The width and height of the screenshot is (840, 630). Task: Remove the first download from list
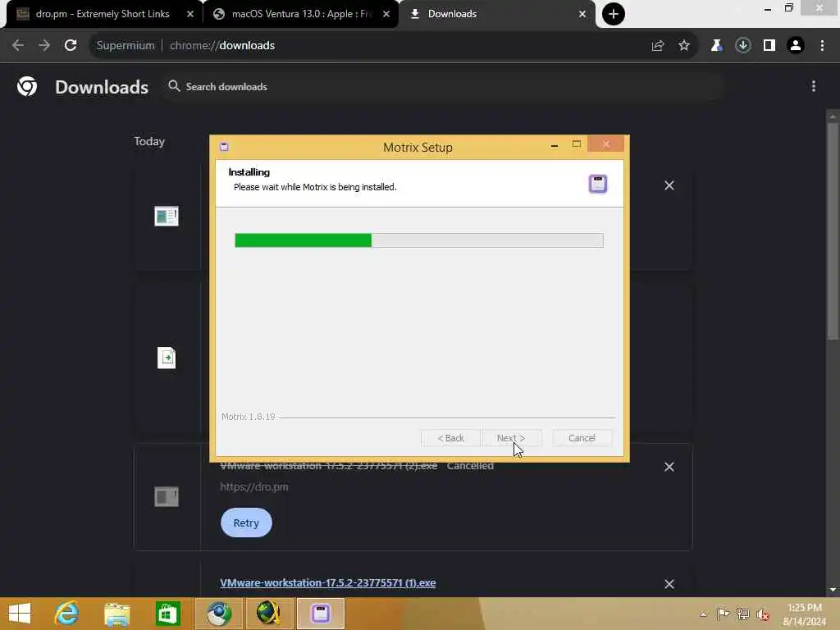pos(669,185)
